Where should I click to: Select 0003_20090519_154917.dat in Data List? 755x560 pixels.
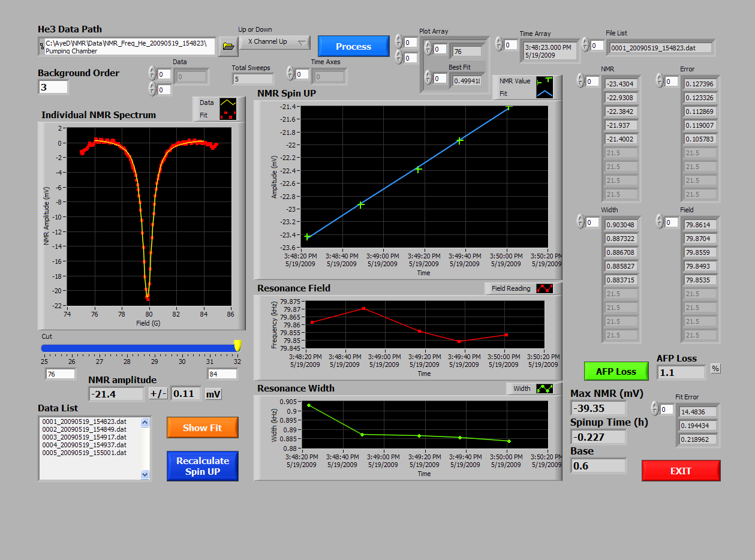click(x=84, y=437)
